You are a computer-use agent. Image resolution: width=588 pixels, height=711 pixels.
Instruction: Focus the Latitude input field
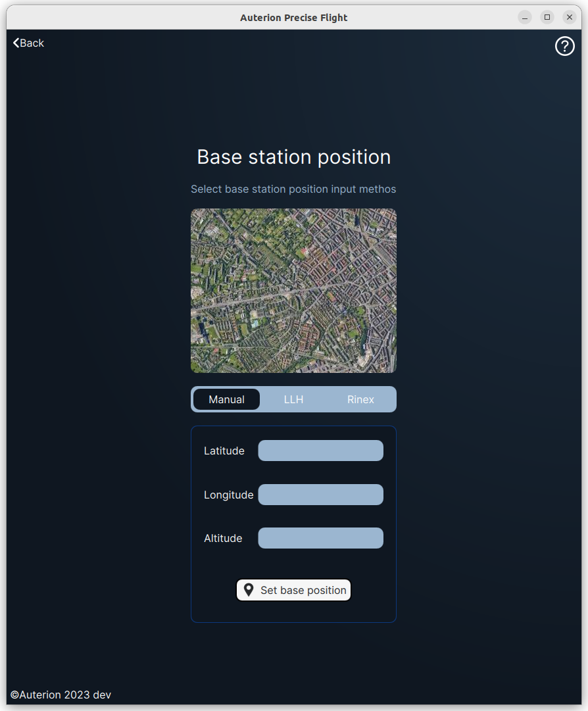[x=320, y=451]
